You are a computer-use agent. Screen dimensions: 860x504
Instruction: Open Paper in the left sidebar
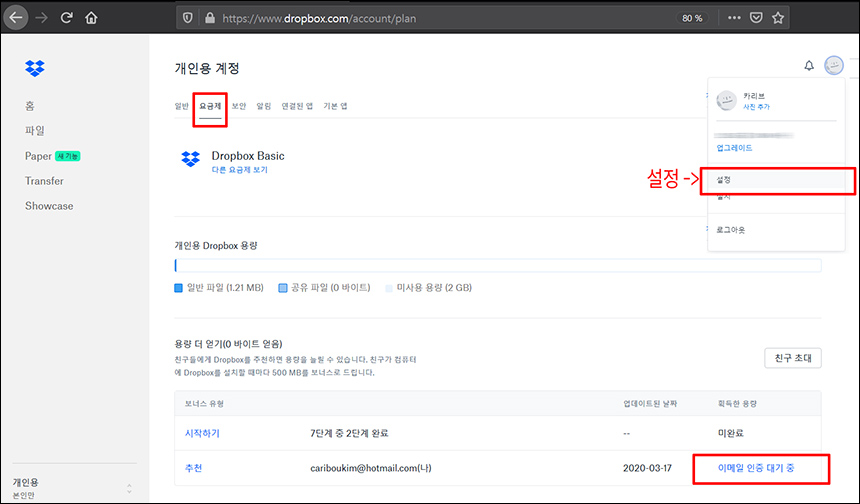click(x=38, y=156)
